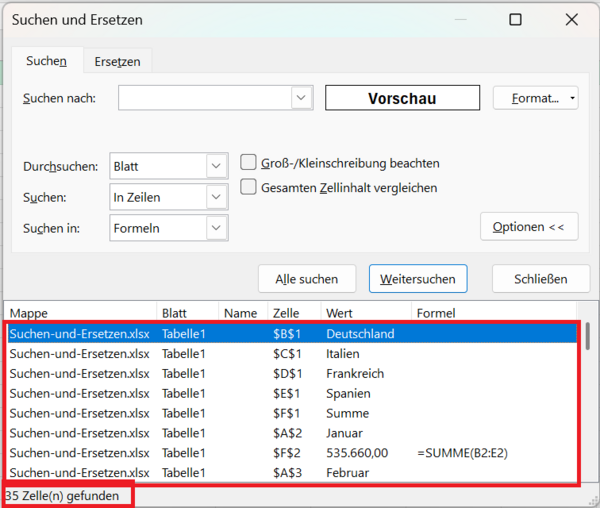
Task: Expand the Durchsuchen dropdown showing Blatt
Action: [x=216, y=166]
